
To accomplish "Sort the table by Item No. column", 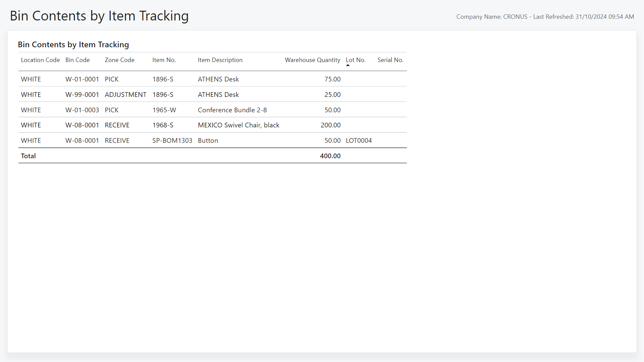I will coord(164,60).
